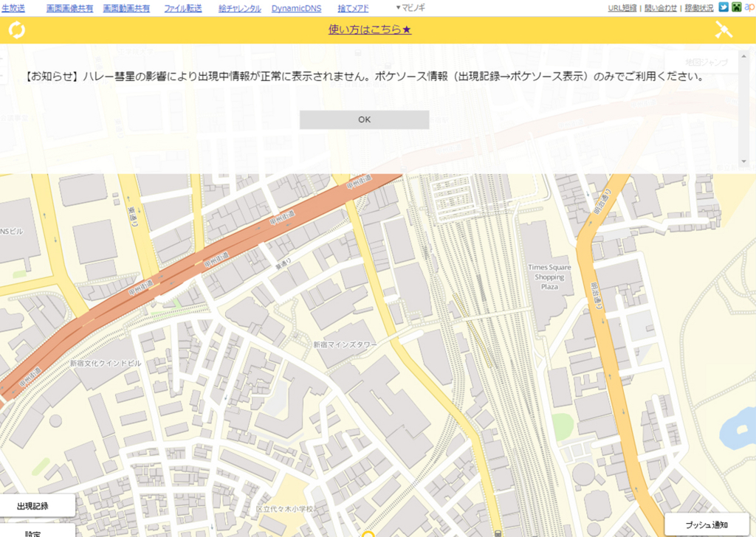Image resolution: width=756 pixels, height=537 pixels.
Task: Click the Minecraft creeper icon
Action: [736, 7]
